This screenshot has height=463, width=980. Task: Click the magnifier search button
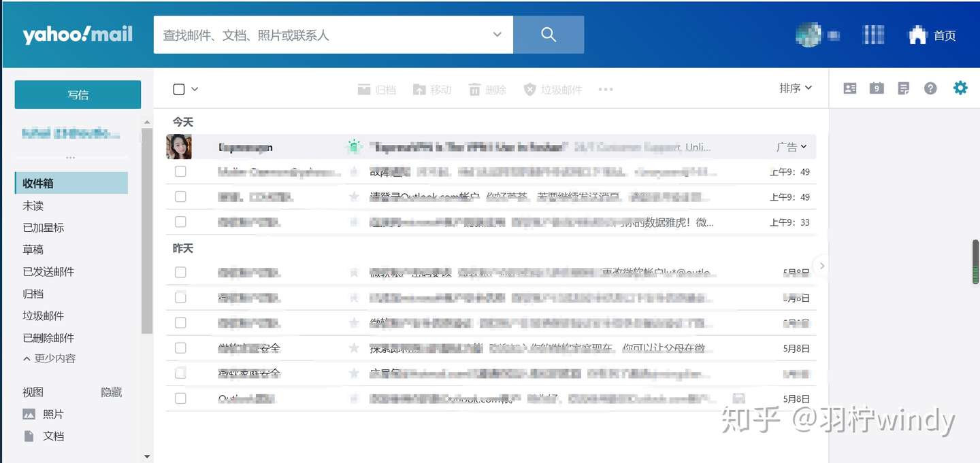coord(549,35)
